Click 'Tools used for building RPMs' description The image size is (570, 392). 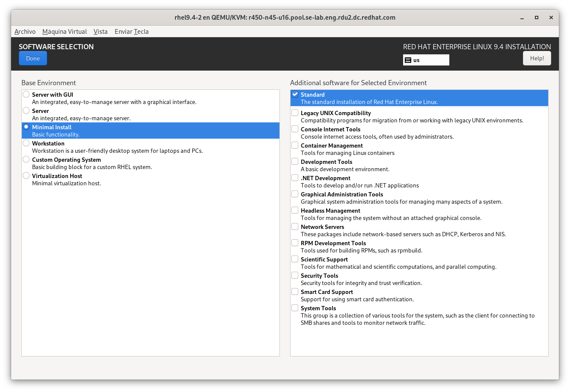pos(362,250)
